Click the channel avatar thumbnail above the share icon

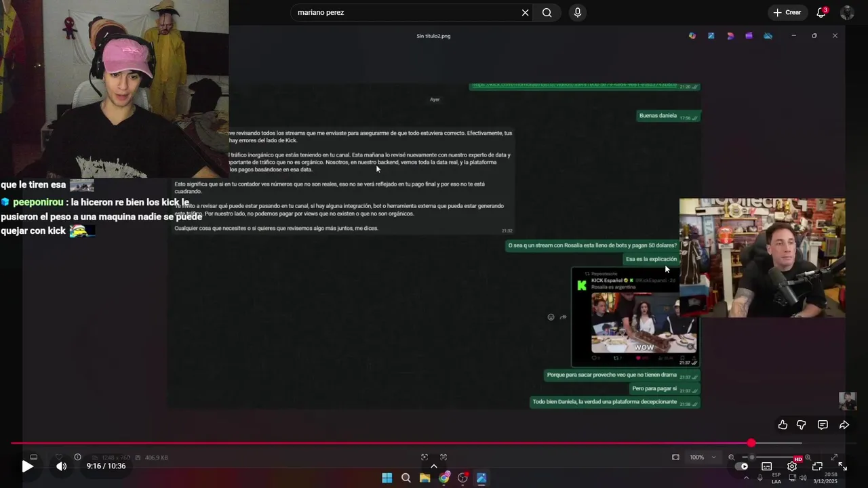pyautogui.click(x=848, y=401)
